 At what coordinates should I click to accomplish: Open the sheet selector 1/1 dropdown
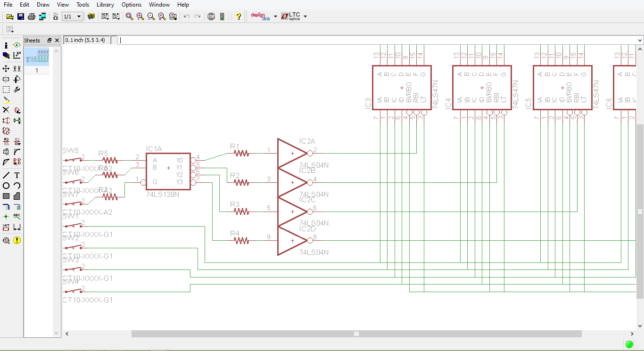(x=73, y=16)
